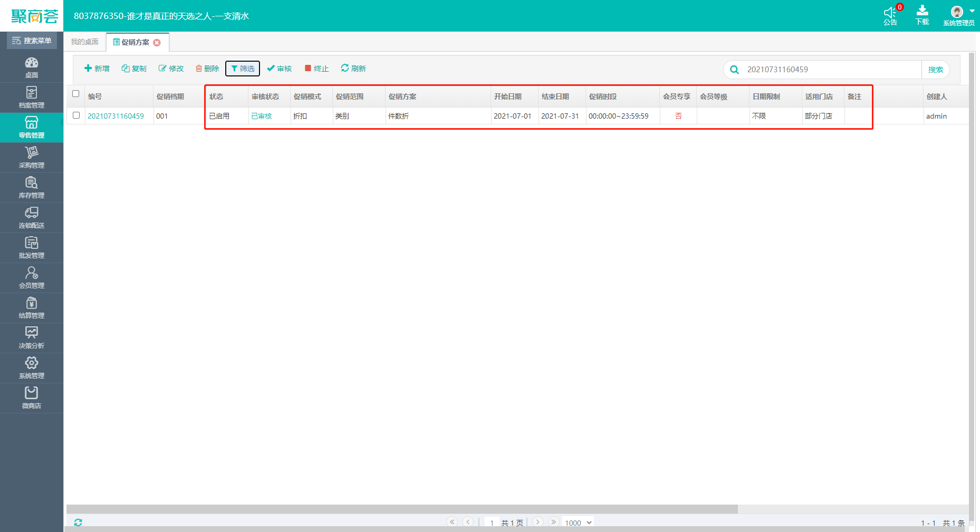This screenshot has width=980, height=532.
Task: Sort by the 促销模式 column header
Action: (311, 96)
